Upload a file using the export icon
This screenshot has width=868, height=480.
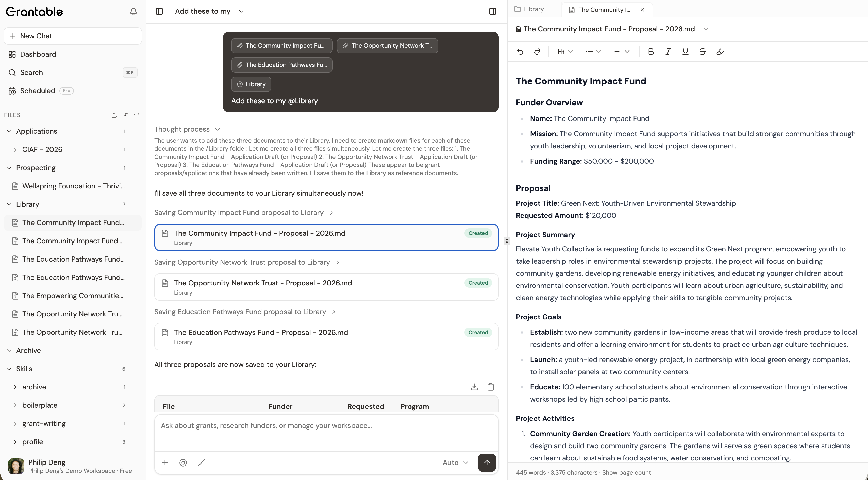[x=114, y=115]
